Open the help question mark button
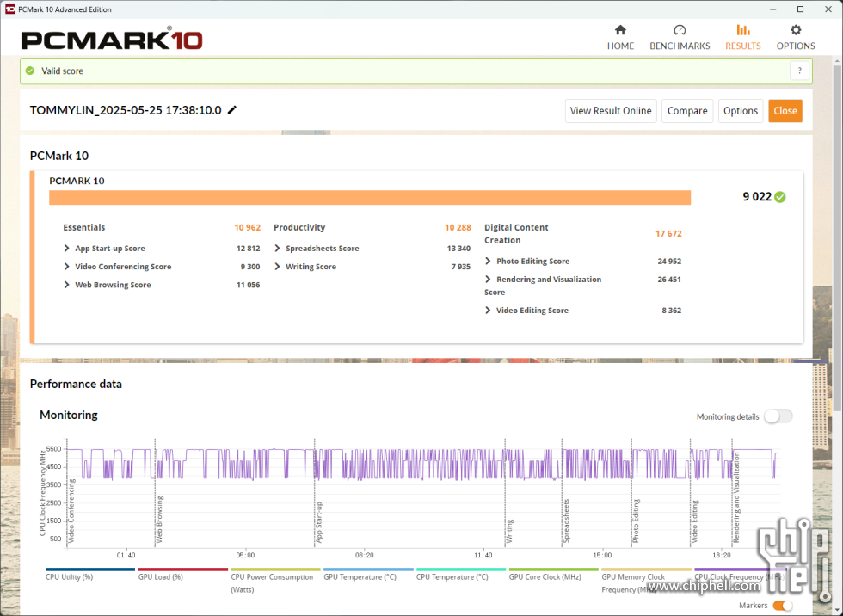The image size is (843, 616). (x=799, y=71)
